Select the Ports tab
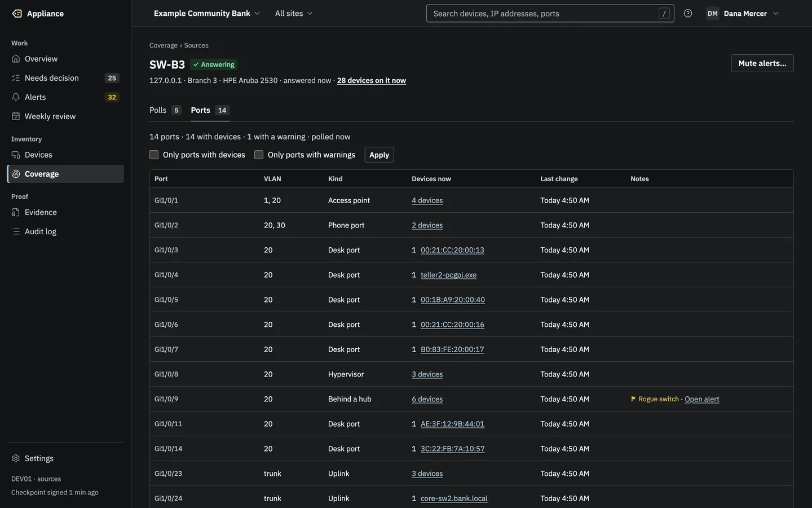The width and height of the screenshot is (812, 508). coord(210,110)
